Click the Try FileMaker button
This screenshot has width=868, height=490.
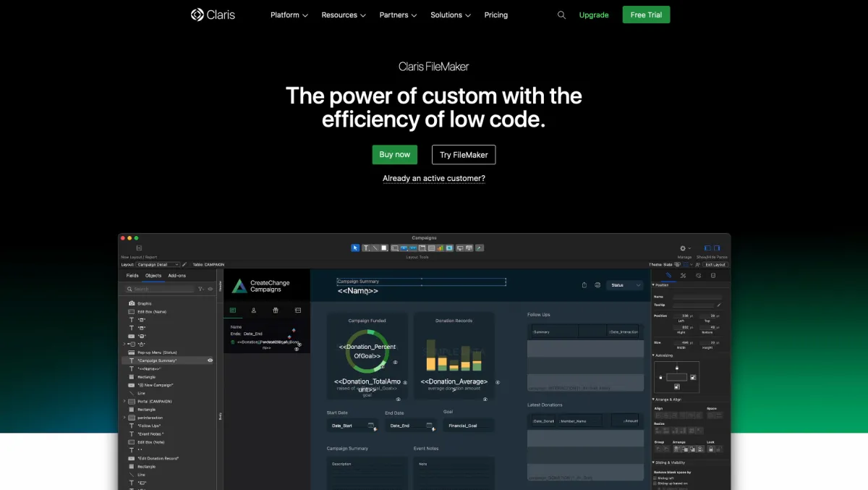coord(464,155)
